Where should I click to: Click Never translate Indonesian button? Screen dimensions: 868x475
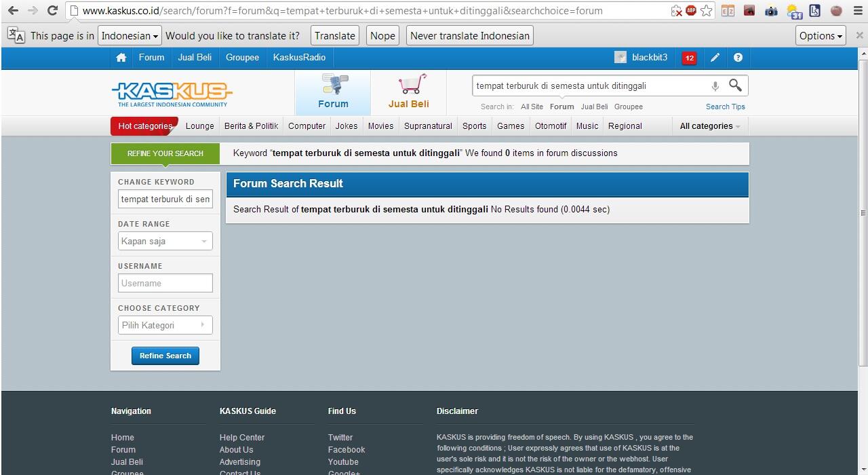point(470,36)
